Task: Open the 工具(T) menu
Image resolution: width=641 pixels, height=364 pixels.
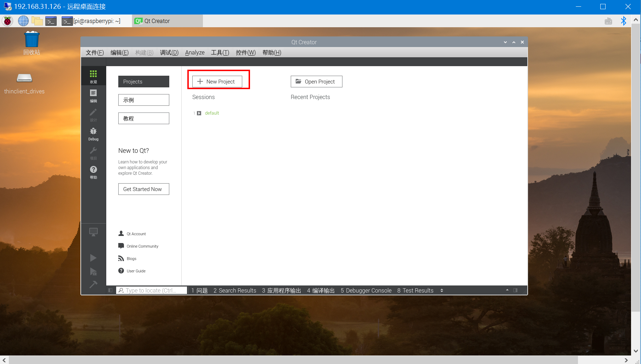Action: tap(220, 52)
